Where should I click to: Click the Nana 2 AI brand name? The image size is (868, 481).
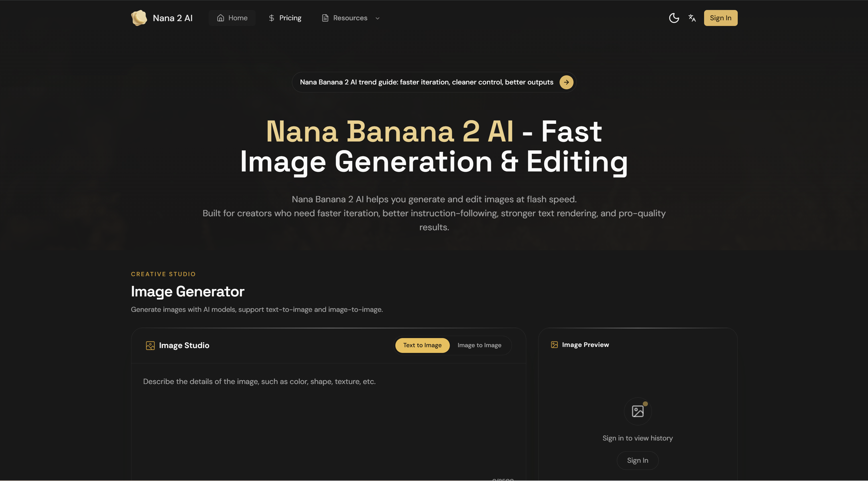(172, 18)
